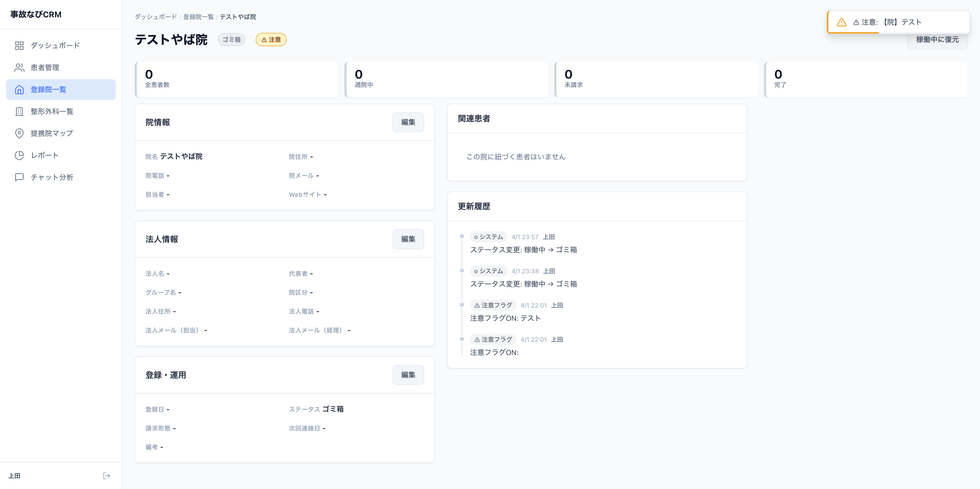Click the warning icon in the notification toast
The width and height of the screenshot is (980, 489).
pyautogui.click(x=842, y=22)
